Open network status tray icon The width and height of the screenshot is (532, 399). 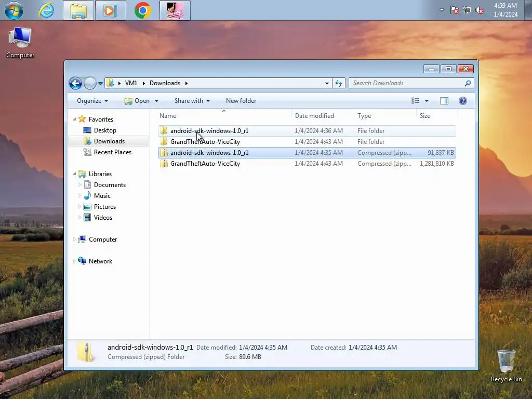click(x=467, y=10)
